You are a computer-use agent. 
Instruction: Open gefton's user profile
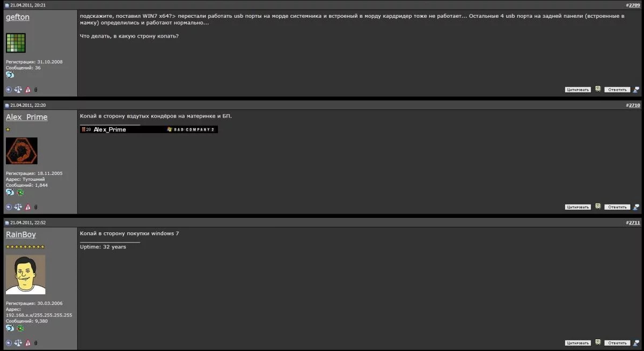[x=17, y=17]
